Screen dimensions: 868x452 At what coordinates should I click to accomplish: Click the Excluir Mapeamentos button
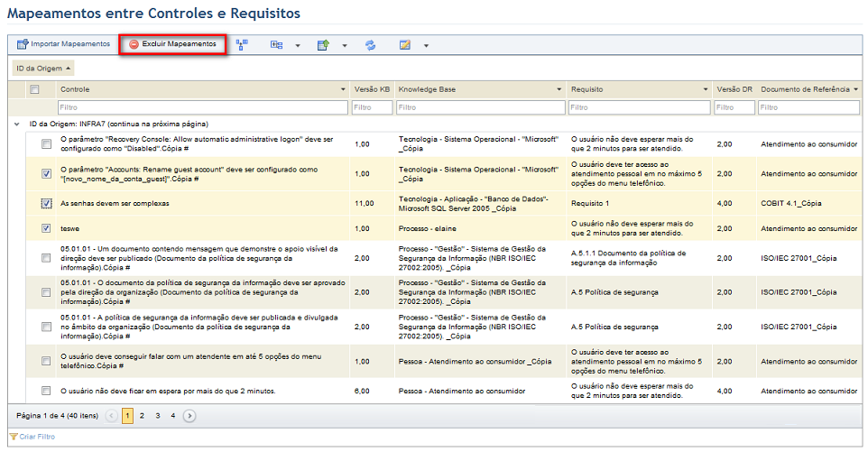click(x=172, y=44)
